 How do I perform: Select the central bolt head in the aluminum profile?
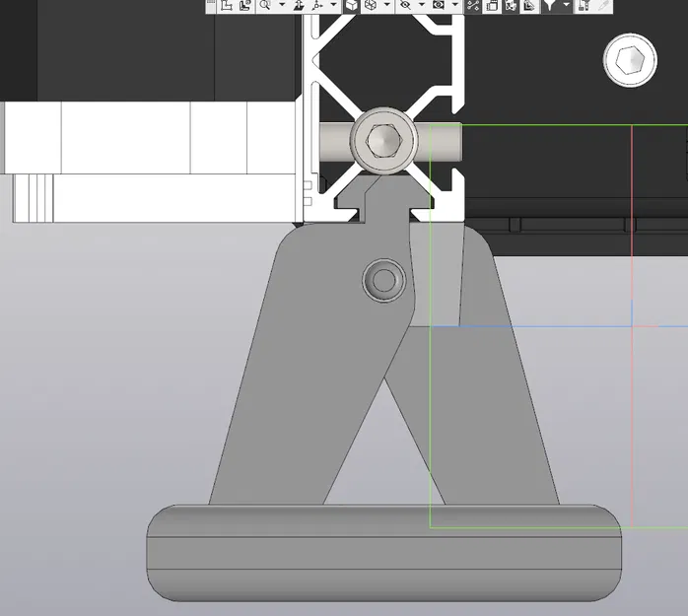tap(384, 141)
